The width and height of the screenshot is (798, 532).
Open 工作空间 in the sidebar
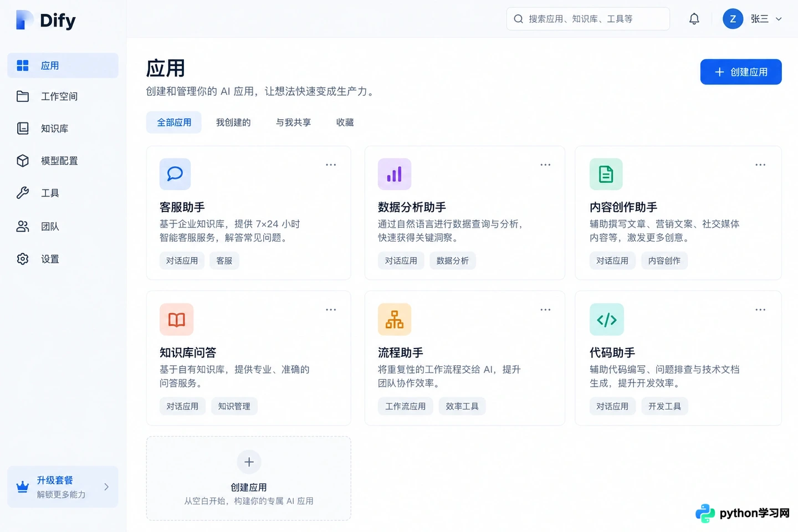63,96
